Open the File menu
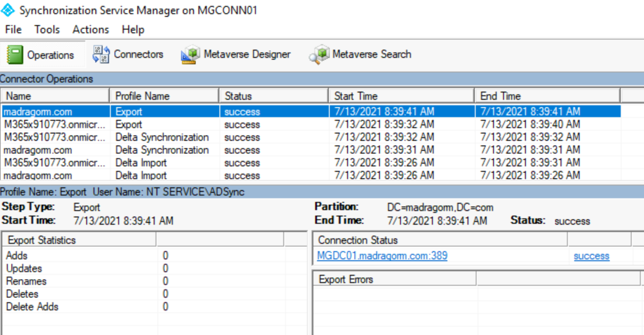644x335 pixels. pyautogui.click(x=13, y=30)
